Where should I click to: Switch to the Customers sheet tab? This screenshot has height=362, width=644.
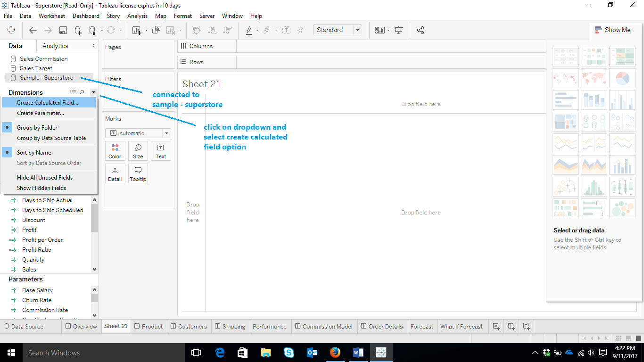coord(189,326)
